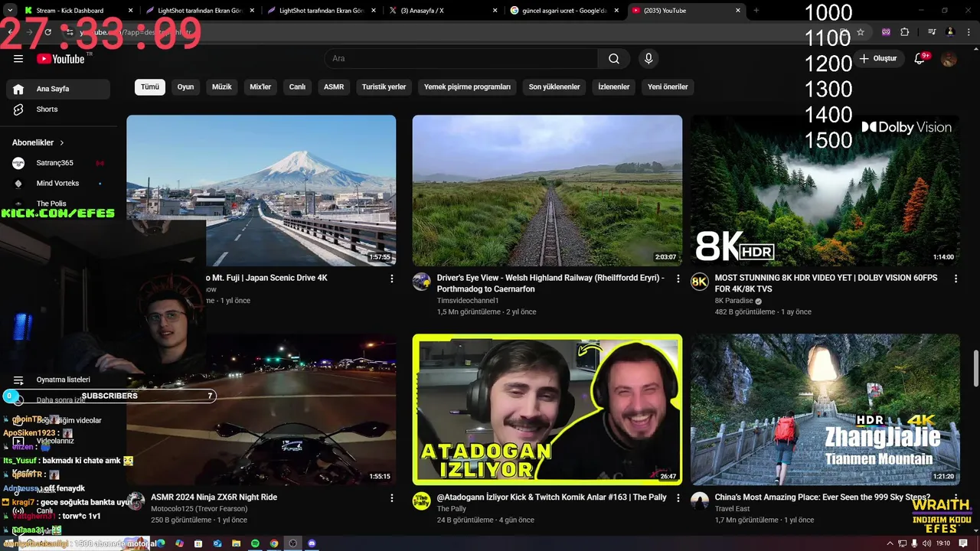The image size is (980, 551).
Task: Play the ZhangJiaJie Tianmen Mountain thumbnail
Action: click(825, 409)
